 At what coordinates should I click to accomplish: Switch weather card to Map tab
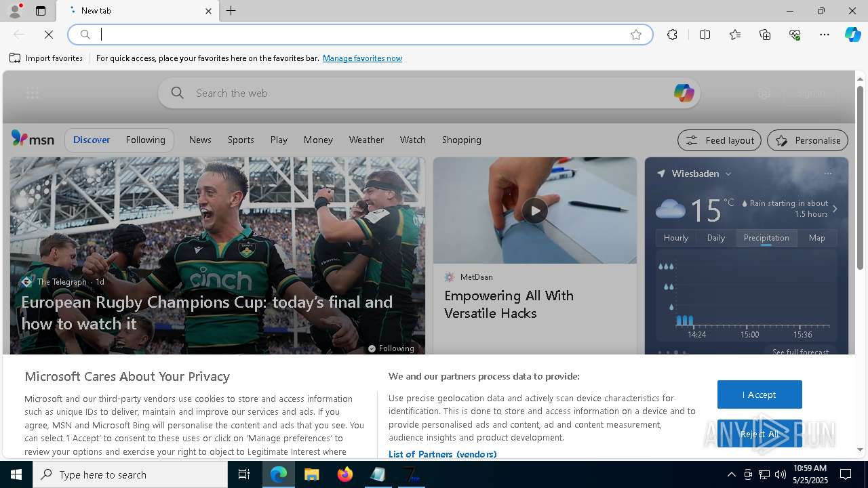pyautogui.click(x=817, y=238)
